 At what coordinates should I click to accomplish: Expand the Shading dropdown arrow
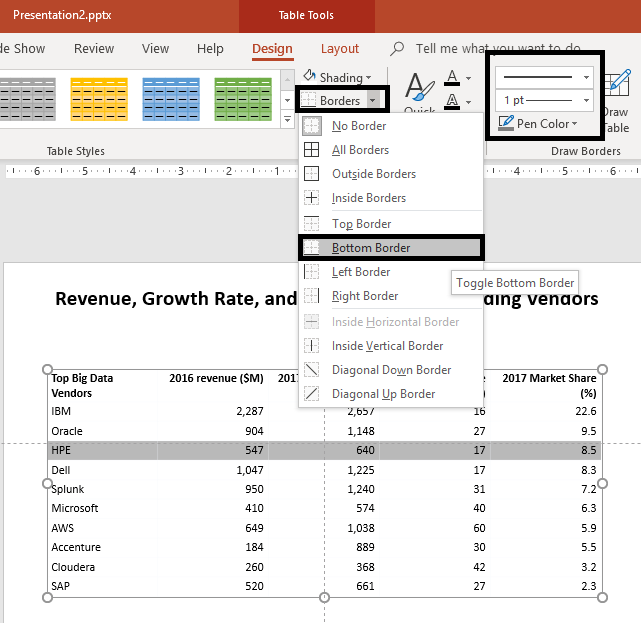coord(369,78)
